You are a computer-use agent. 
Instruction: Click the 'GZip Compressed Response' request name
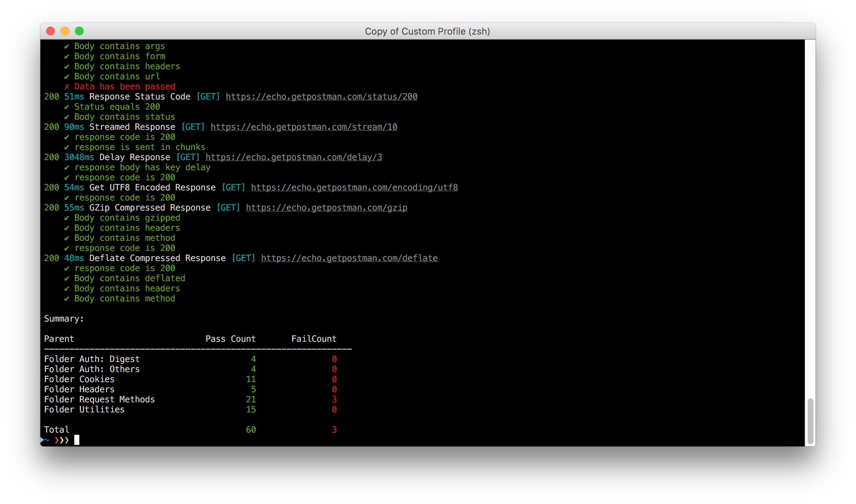[150, 208]
